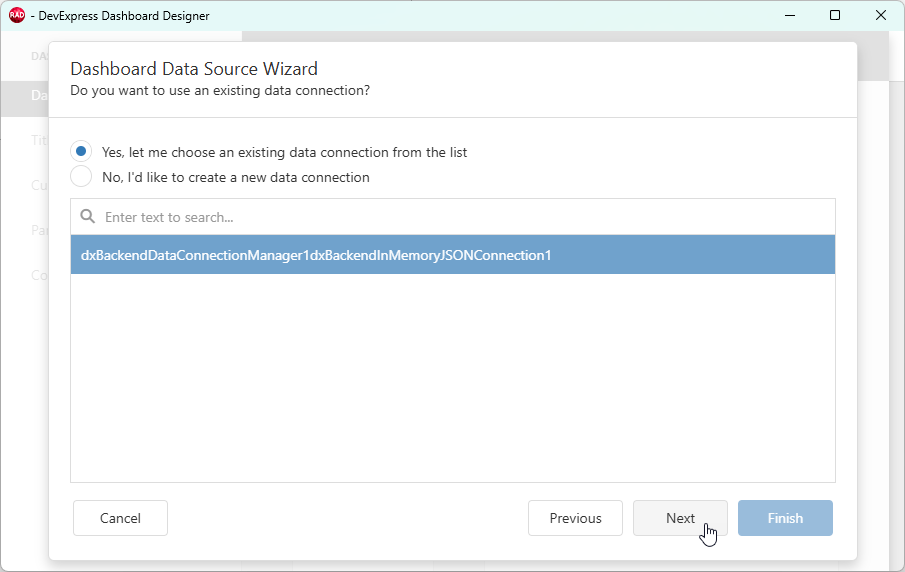The height and width of the screenshot is (572, 905).
Task: Click the Cancel button
Action: coord(120,518)
